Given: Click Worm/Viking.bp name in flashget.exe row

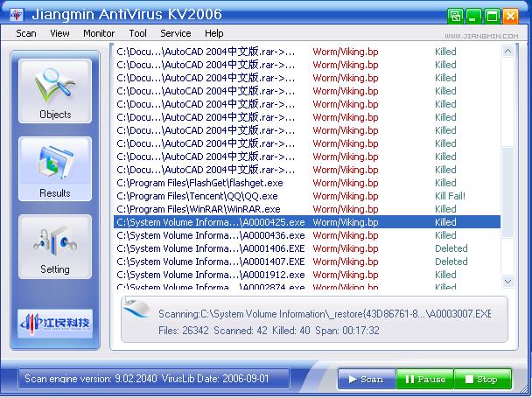Looking at the screenshot, I should [x=346, y=183].
